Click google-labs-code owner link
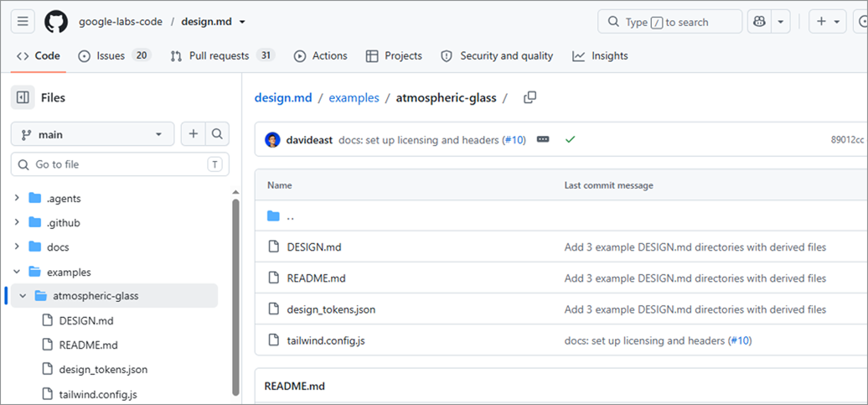The image size is (868, 405). [121, 22]
